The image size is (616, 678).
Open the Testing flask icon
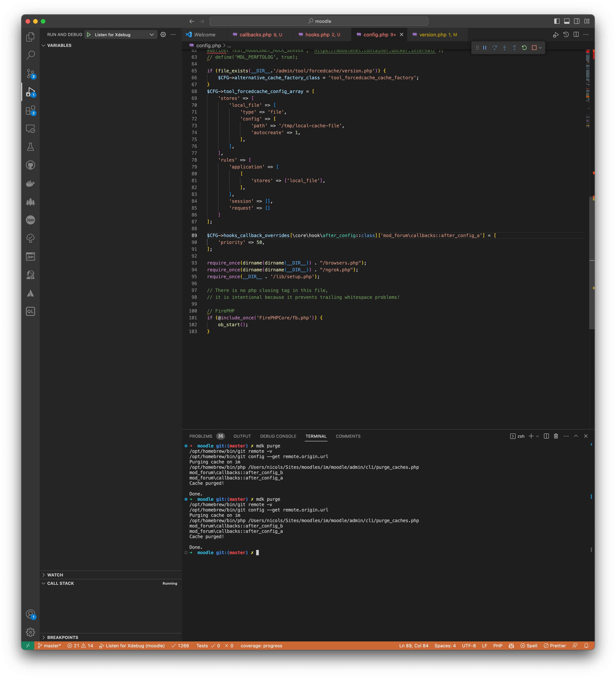(30, 147)
